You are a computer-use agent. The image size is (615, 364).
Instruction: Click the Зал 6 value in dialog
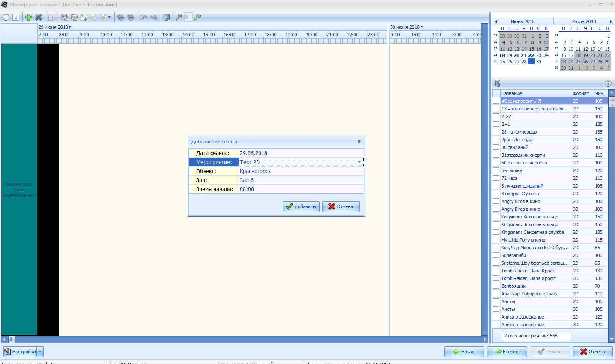[x=301, y=180]
